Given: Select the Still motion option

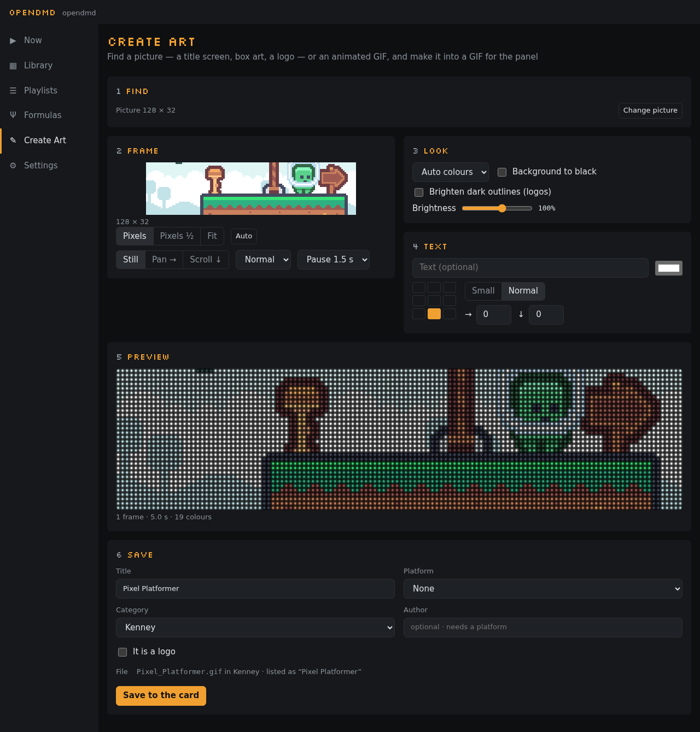Looking at the screenshot, I should 131,260.
